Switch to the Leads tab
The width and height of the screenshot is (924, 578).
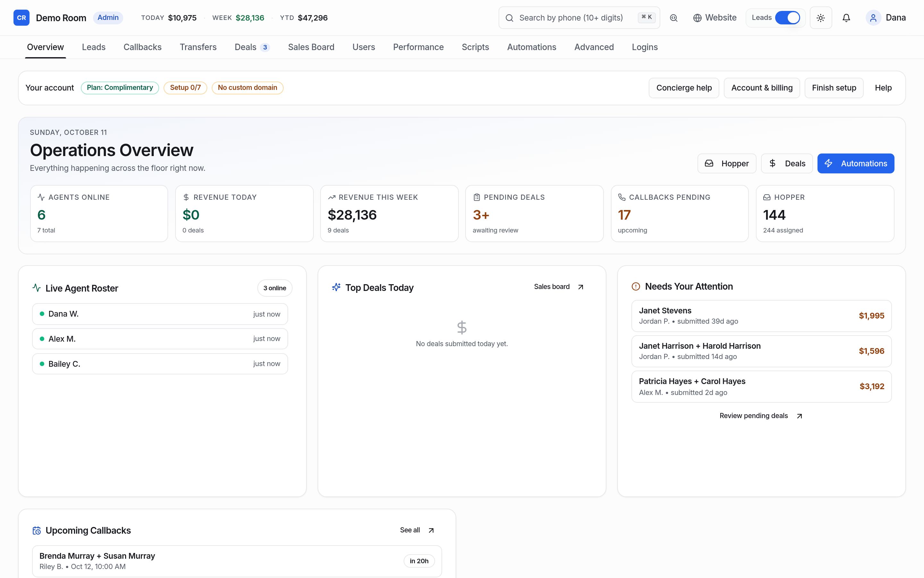pos(94,47)
